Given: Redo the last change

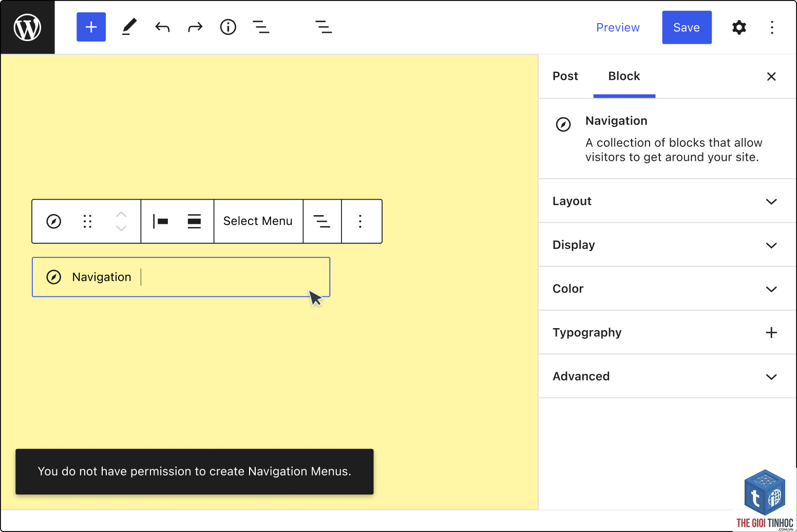Looking at the screenshot, I should tap(195, 27).
